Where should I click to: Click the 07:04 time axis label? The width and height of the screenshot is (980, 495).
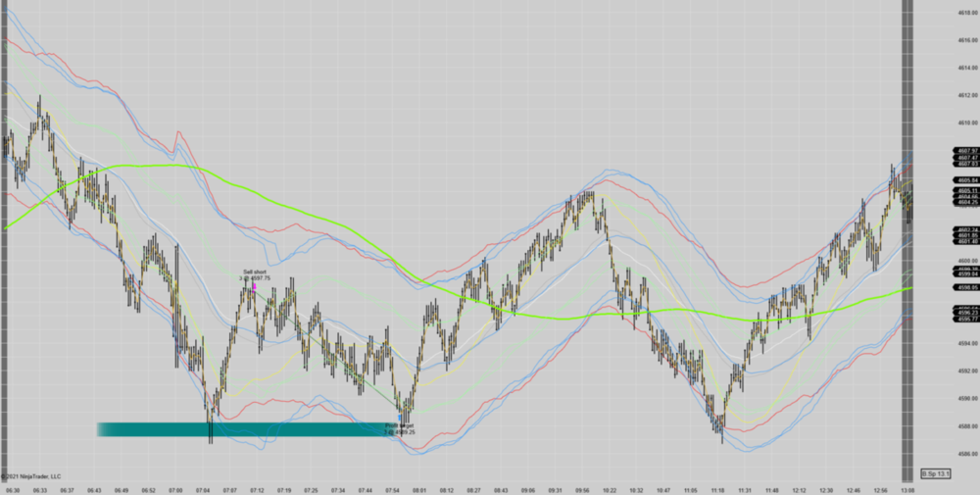click(x=203, y=489)
